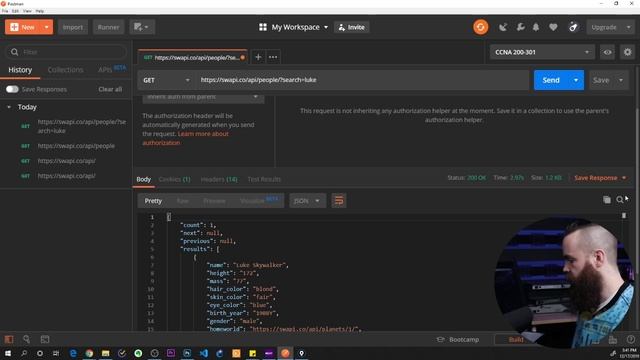Viewport: 640px width, 360px height.
Task: Open the authorization type dropdown
Action: (203, 98)
